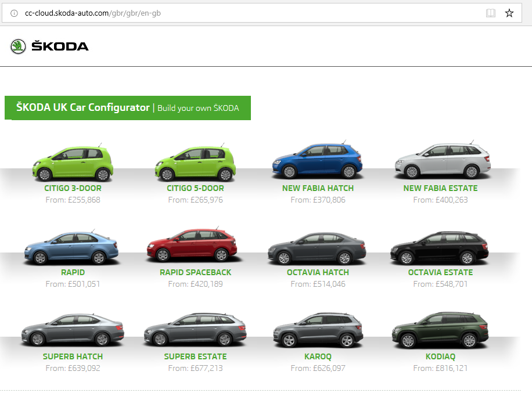The image size is (532, 393).
Task: Click the ŠKODA winged arrow logo emblem
Action: (x=18, y=46)
